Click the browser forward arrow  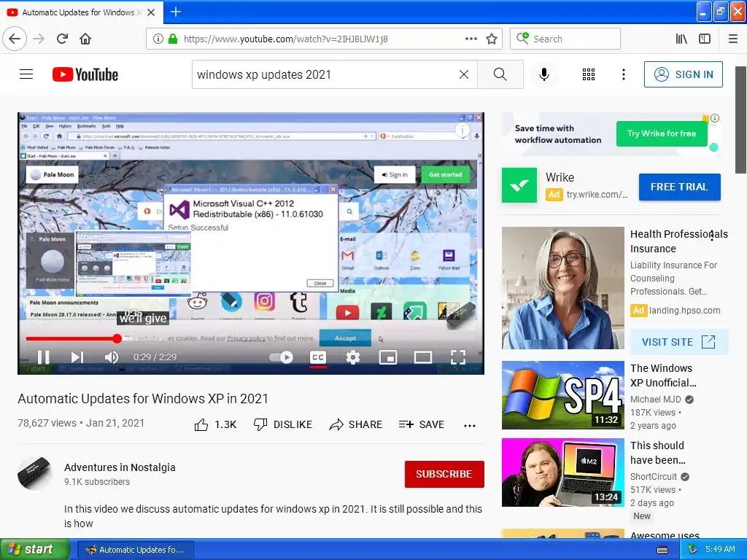point(39,39)
